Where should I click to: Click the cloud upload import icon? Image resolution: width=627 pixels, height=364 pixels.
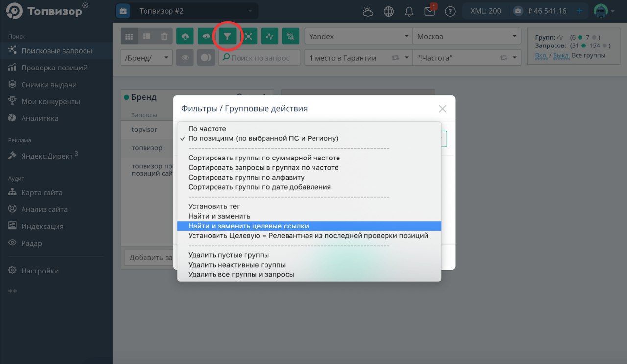click(x=185, y=36)
